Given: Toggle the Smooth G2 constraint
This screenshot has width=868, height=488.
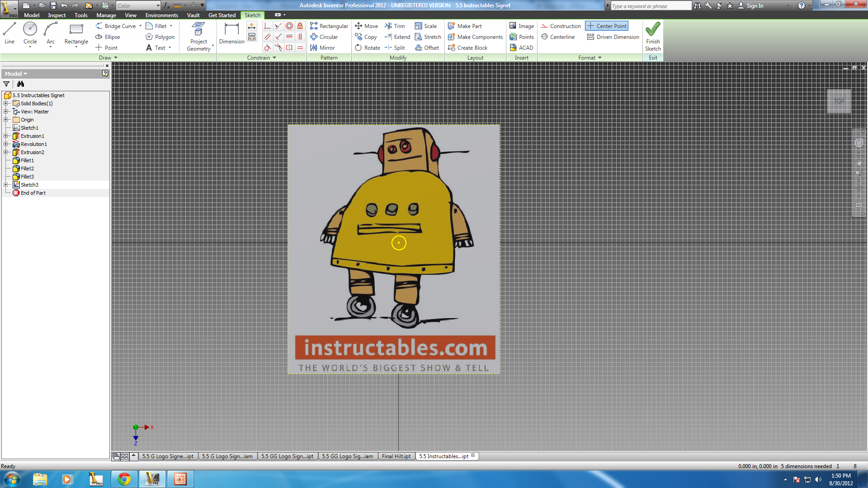Looking at the screenshot, I should [x=278, y=48].
